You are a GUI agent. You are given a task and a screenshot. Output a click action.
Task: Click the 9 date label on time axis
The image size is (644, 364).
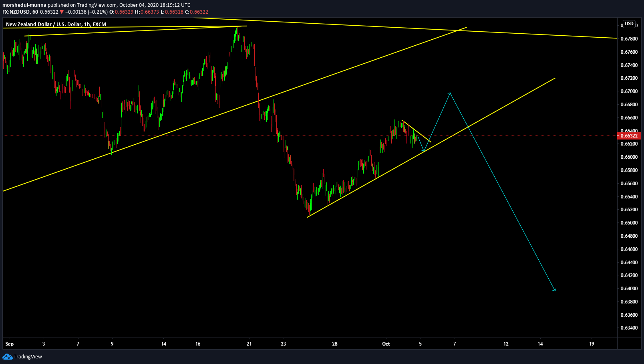112,344
